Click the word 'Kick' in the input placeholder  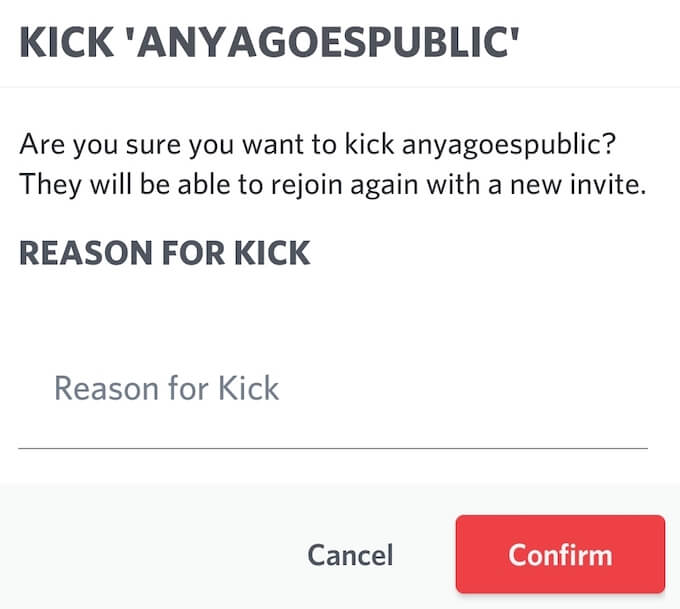[248, 388]
